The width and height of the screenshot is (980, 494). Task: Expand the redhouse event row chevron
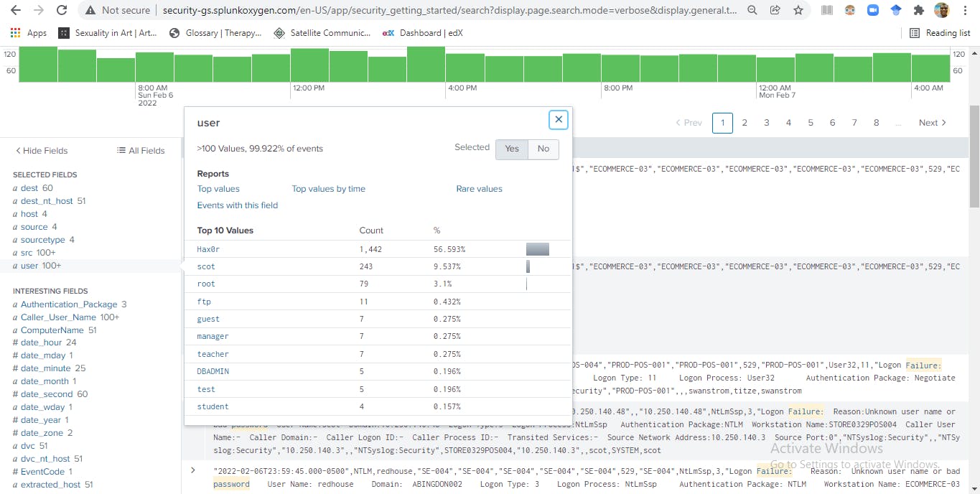192,470
